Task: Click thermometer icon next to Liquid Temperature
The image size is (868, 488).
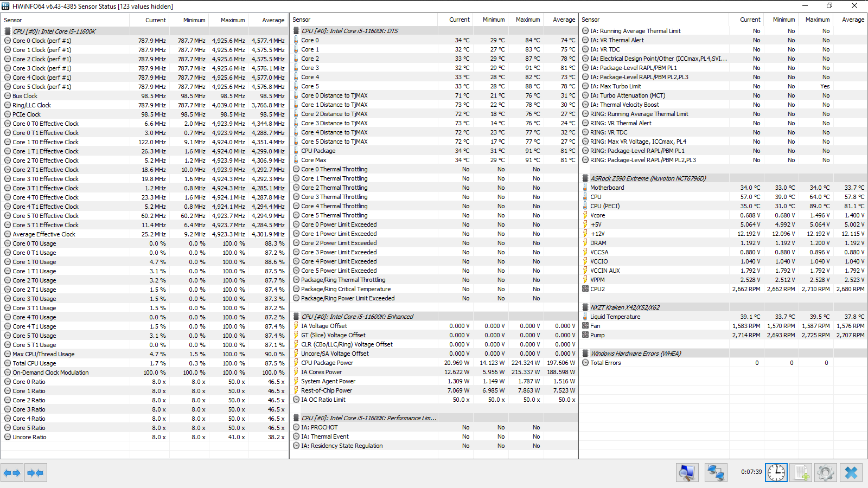Action: point(585,317)
